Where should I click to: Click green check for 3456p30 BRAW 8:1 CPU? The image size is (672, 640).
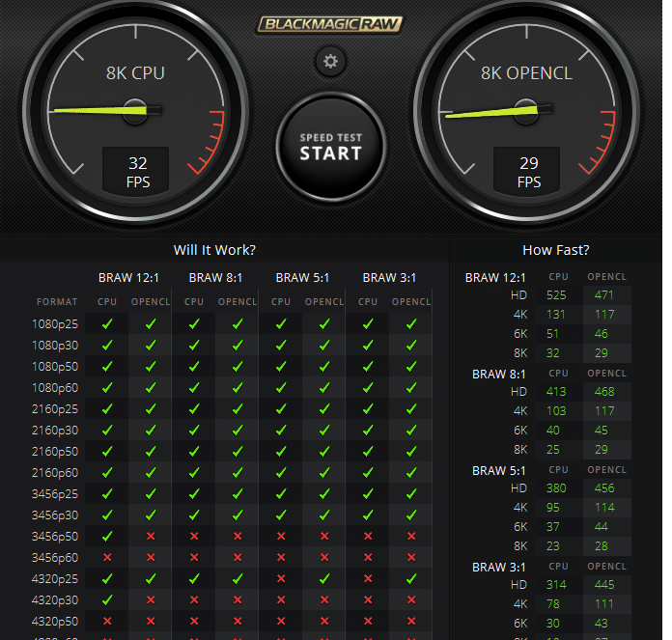tap(194, 515)
